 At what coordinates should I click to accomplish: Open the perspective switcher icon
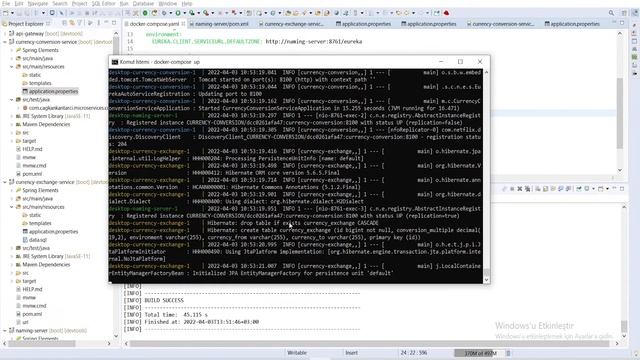(x=624, y=13)
